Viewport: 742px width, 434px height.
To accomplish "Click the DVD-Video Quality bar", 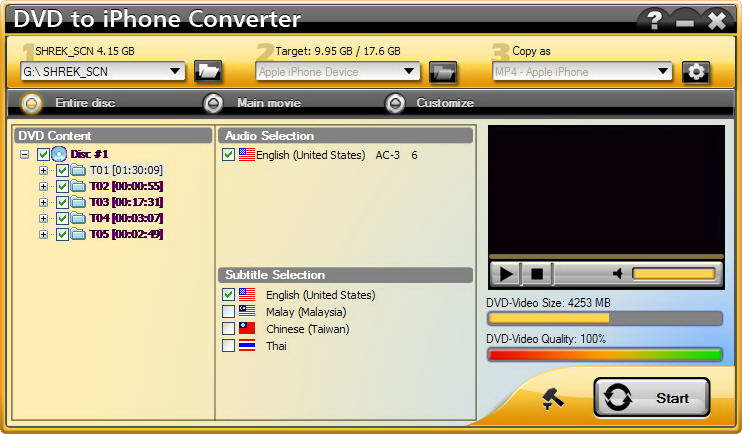I will 605,355.
